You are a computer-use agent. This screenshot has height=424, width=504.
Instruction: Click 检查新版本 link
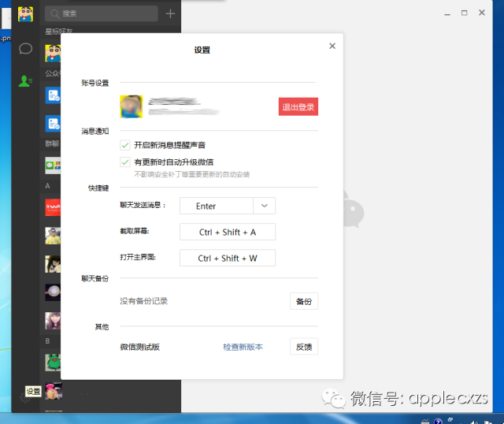243,347
